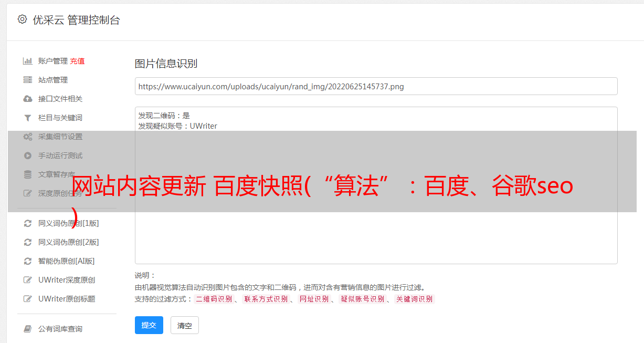
Task: Click the 图片信息识别 heading
Action: [x=166, y=64]
